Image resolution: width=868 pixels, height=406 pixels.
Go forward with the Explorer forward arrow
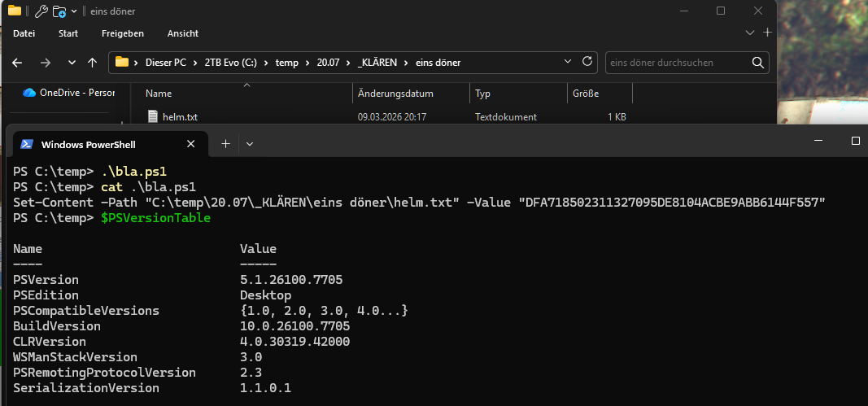coord(46,63)
